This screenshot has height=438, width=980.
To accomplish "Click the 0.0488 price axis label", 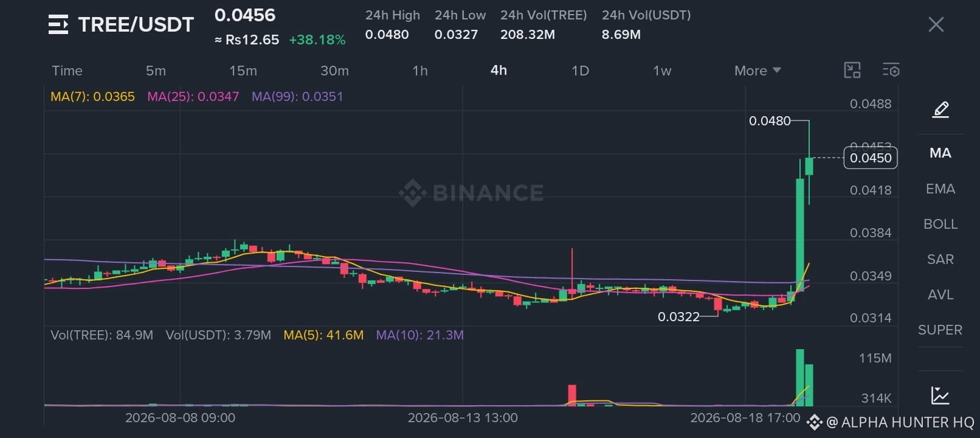I will (x=871, y=104).
